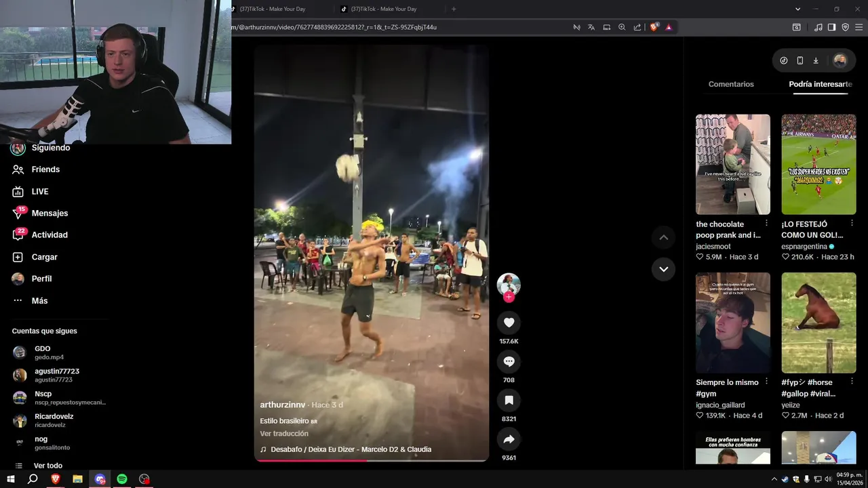Click the download desktop app arrow icon

816,60
